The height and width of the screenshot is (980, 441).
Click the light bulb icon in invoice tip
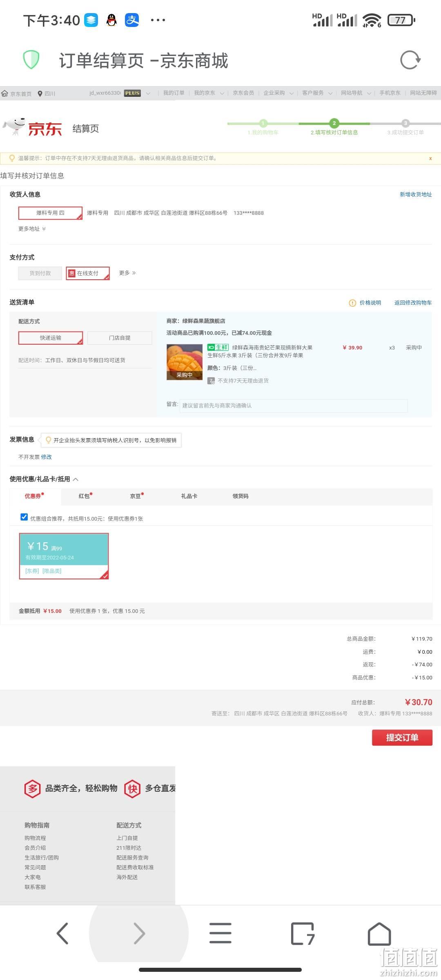[x=49, y=440]
